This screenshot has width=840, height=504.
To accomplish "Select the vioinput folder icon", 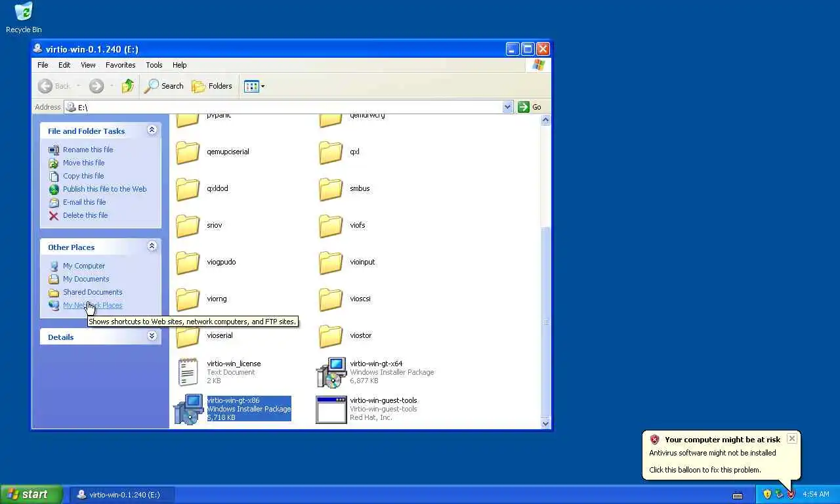I will tap(331, 262).
